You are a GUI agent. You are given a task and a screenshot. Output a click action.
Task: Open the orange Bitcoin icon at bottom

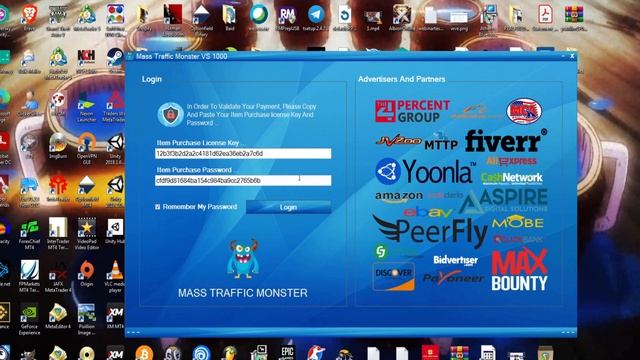tap(144, 353)
